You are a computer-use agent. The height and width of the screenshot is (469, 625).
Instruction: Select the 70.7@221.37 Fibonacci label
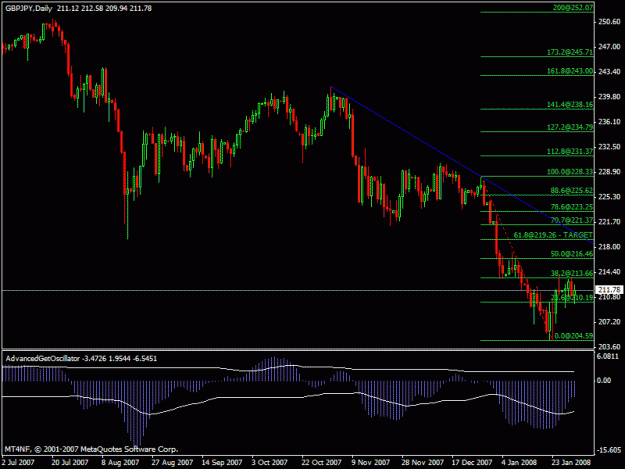pos(572,220)
